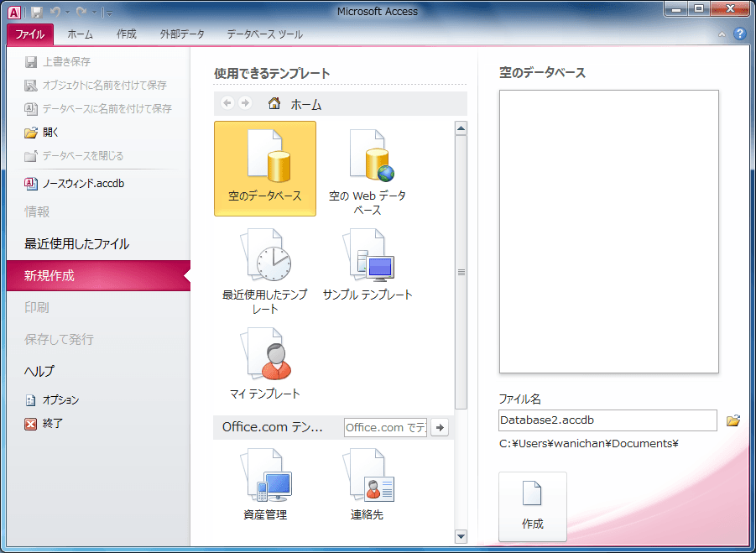756x553 pixels.
Task: Select 印刷 in the backstage sidebar
Action: 37,308
